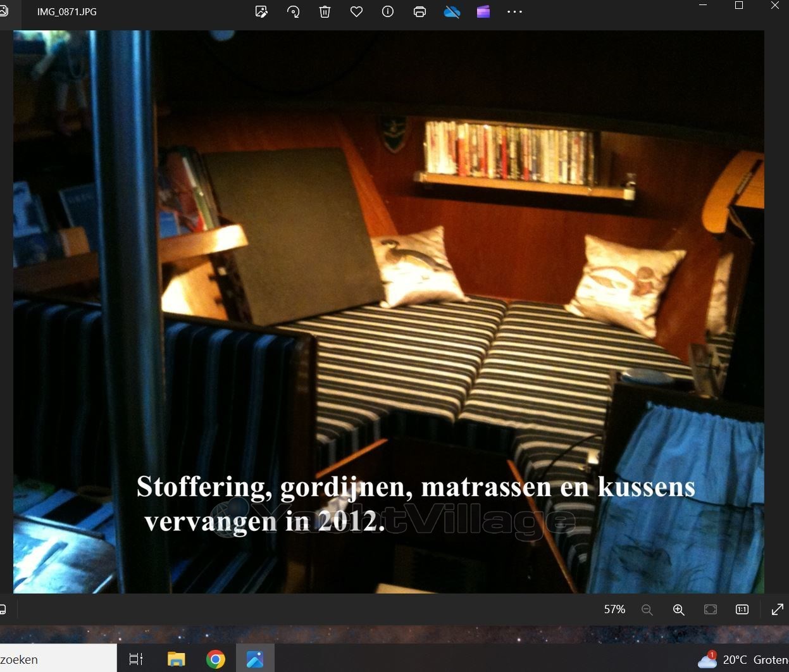The width and height of the screenshot is (789, 672).
Task: Toggle fit-to-window zoom button
Action: coord(711,609)
